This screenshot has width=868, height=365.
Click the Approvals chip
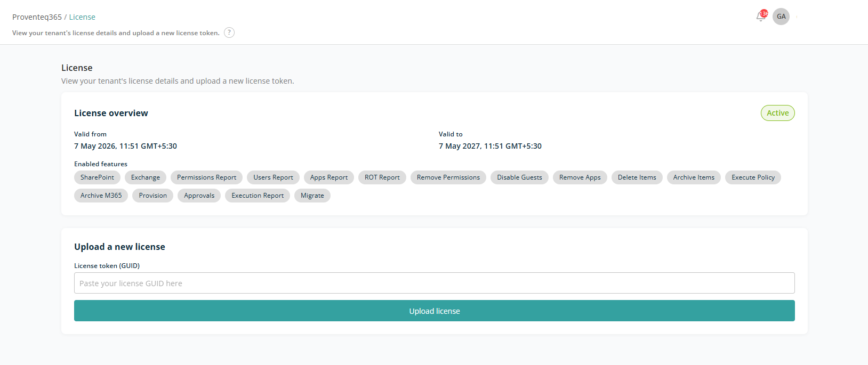coord(199,196)
